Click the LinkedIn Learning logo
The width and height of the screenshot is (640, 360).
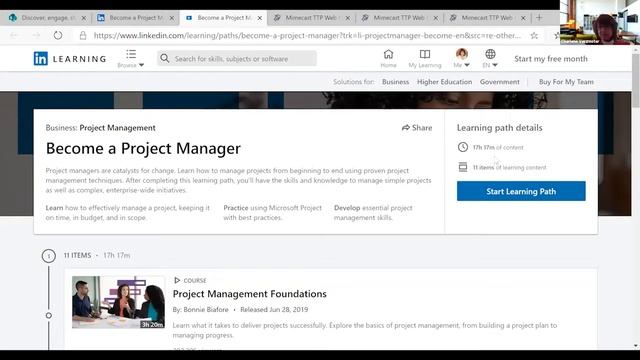70,59
